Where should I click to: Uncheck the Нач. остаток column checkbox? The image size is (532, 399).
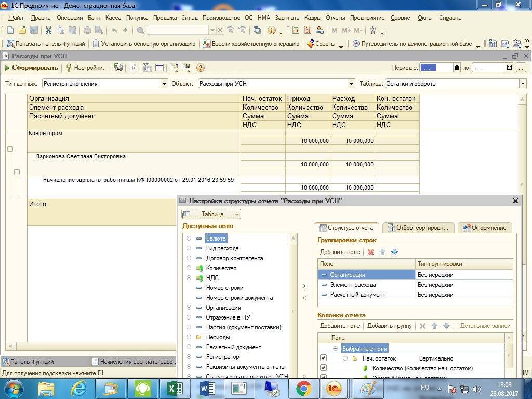[323, 358]
